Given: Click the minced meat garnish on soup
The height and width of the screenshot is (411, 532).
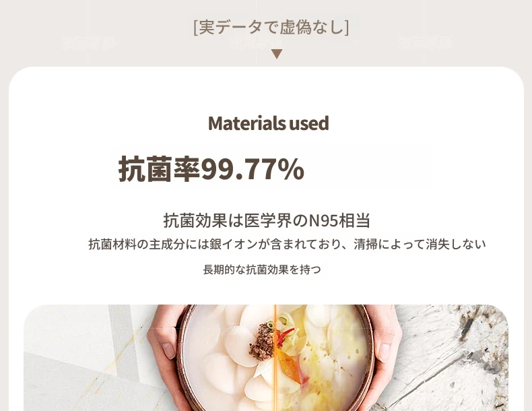Looking at the screenshot, I should 261,342.
